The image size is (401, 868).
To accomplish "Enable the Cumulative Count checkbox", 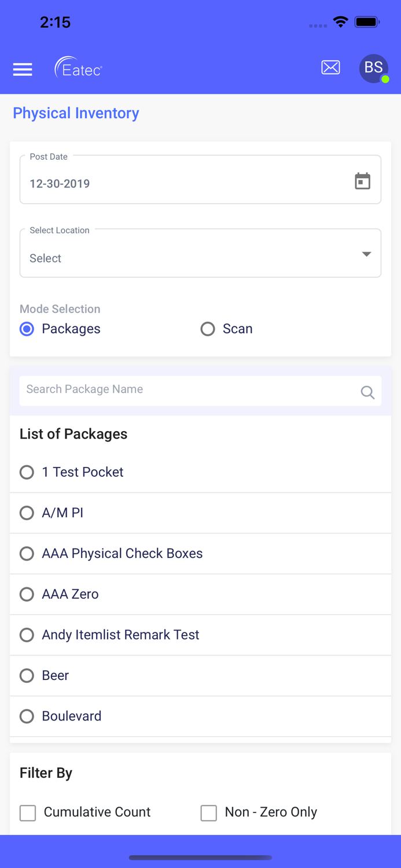I will (28, 813).
